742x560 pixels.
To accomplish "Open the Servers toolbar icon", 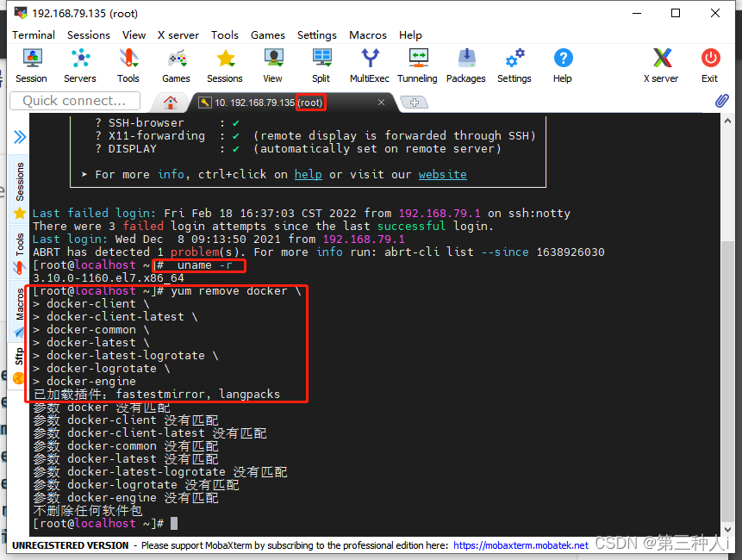I will 80,65.
